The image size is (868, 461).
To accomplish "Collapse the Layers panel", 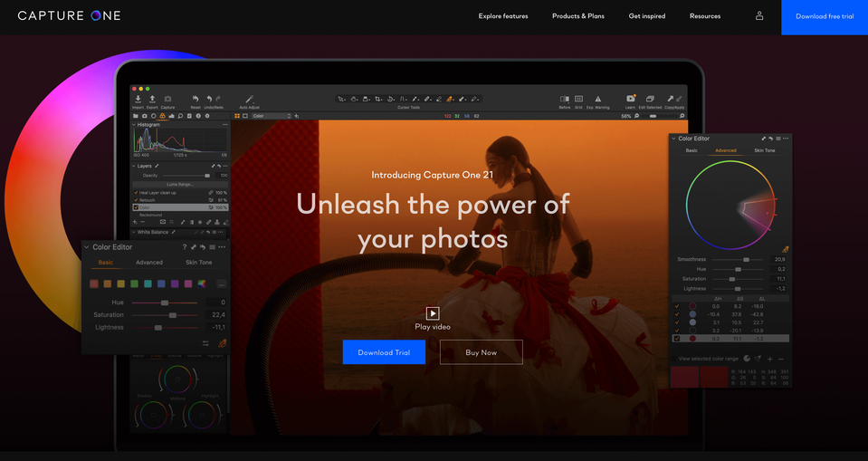I will pos(134,166).
